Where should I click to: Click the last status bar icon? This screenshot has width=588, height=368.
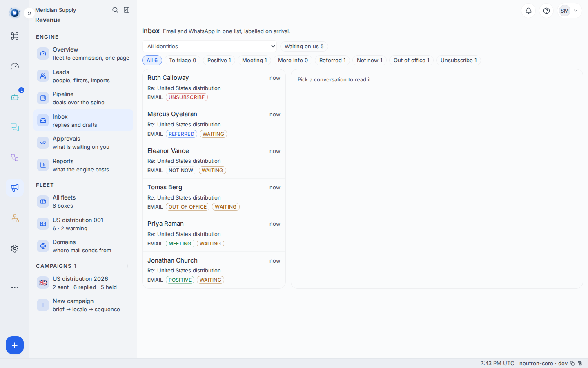click(580, 363)
